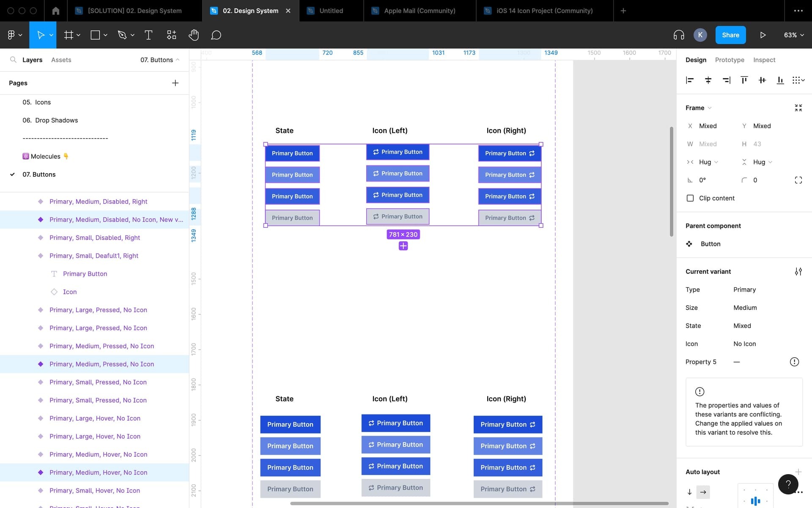This screenshot has height=508, width=812.
Task: Open Apple Mail (Community) tab
Action: click(x=420, y=11)
